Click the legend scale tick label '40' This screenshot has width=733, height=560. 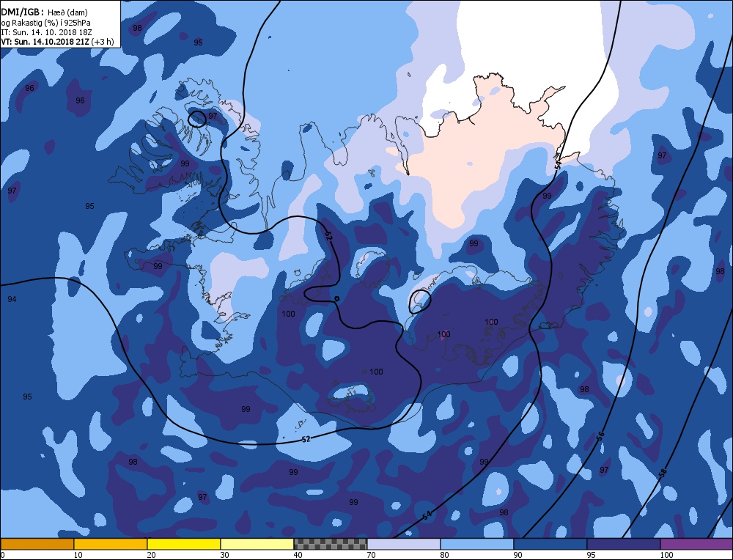click(298, 555)
